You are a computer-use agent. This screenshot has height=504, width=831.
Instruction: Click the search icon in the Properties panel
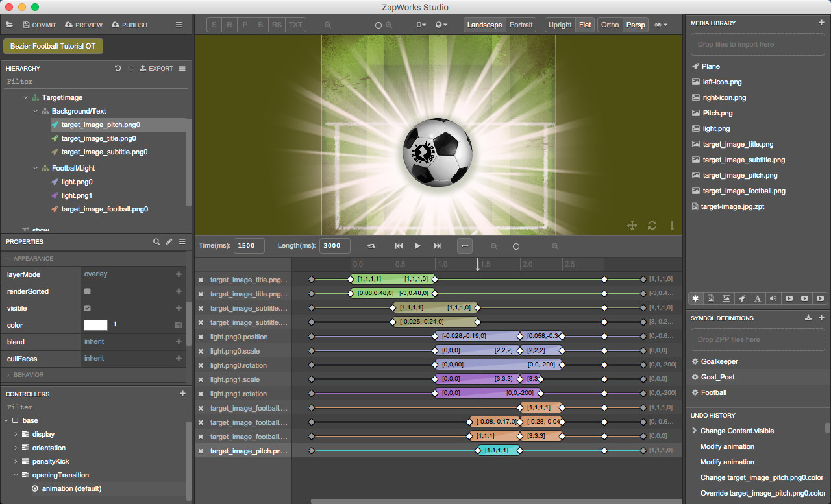click(156, 241)
